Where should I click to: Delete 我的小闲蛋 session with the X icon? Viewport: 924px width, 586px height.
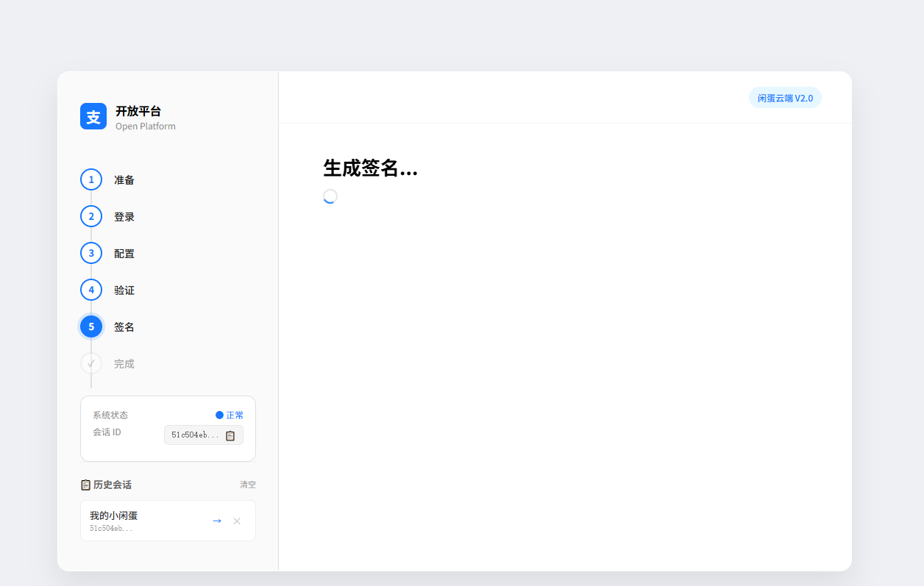tap(237, 521)
